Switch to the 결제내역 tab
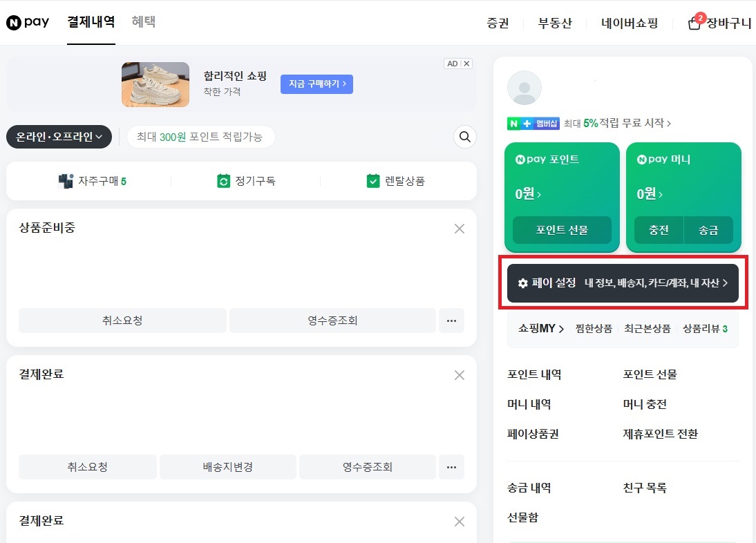Image resolution: width=756 pixels, height=543 pixels. click(91, 22)
